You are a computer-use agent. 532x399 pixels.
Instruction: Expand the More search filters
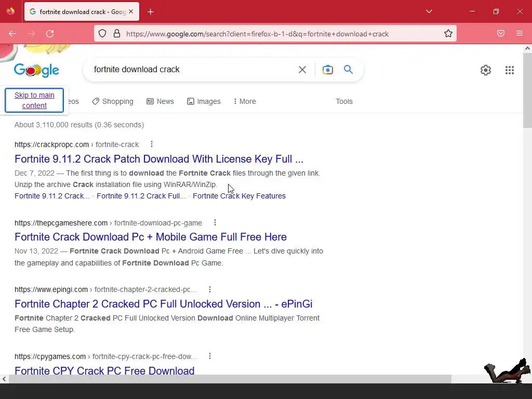[x=245, y=101]
